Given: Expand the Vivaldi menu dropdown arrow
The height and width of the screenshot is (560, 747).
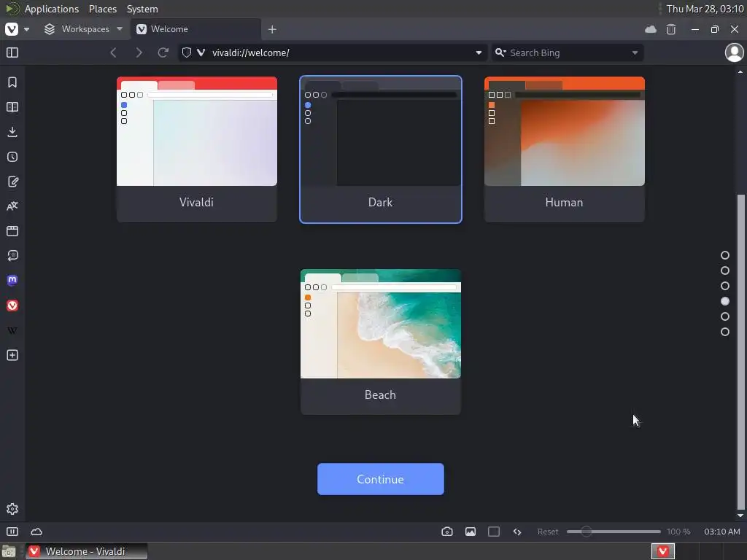Looking at the screenshot, I should [x=27, y=29].
